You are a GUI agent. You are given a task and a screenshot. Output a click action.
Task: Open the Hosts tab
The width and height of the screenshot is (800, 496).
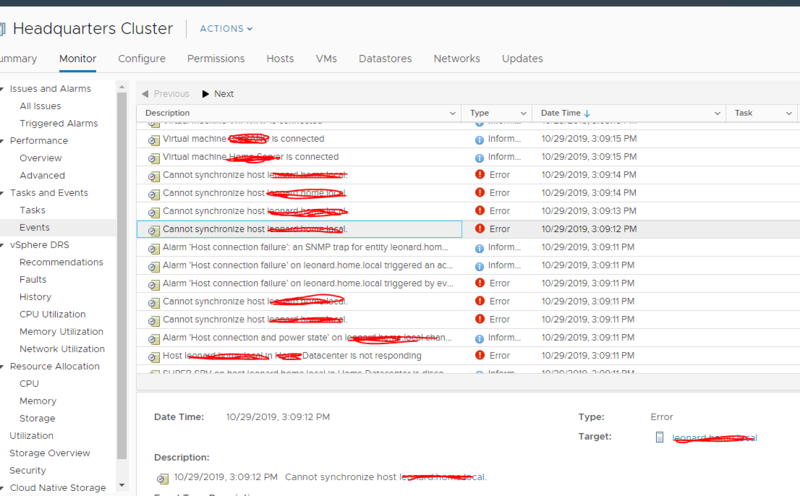pyautogui.click(x=280, y=59)
